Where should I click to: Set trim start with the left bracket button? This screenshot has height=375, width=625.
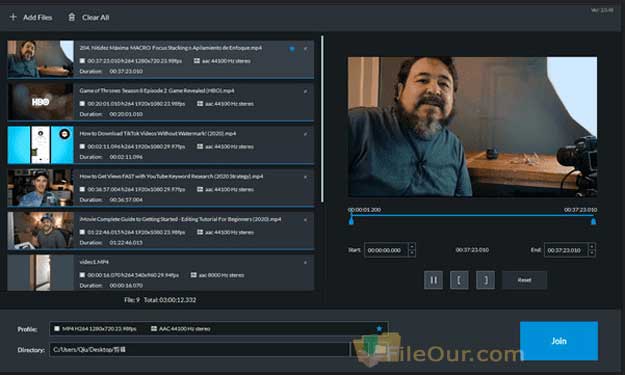click(459, 280)
